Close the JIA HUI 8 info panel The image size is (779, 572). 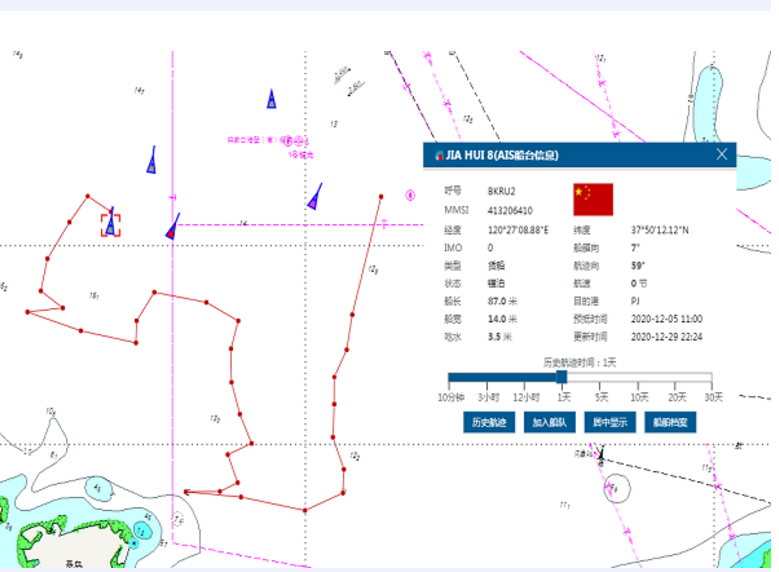[x=721, y=154]
